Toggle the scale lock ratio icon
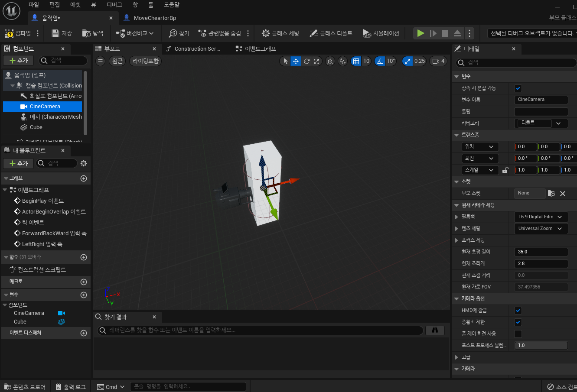The image size is (577, 392). [505, 170]
